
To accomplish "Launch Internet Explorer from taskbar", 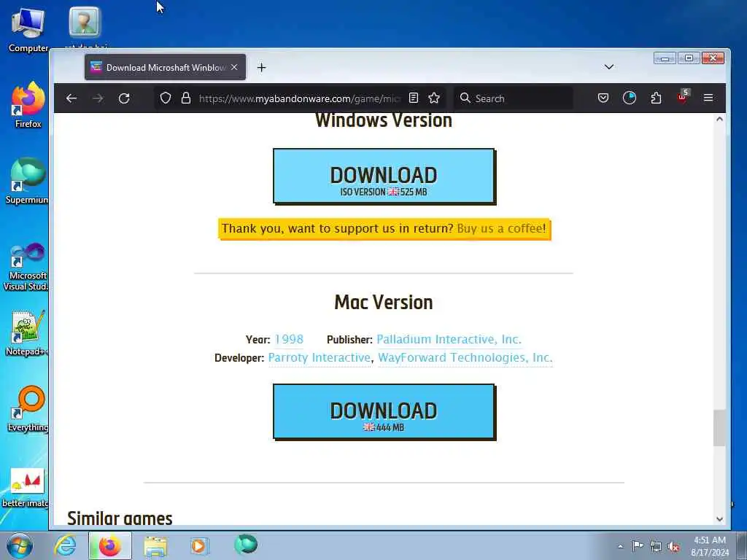I will pos(65,545).
